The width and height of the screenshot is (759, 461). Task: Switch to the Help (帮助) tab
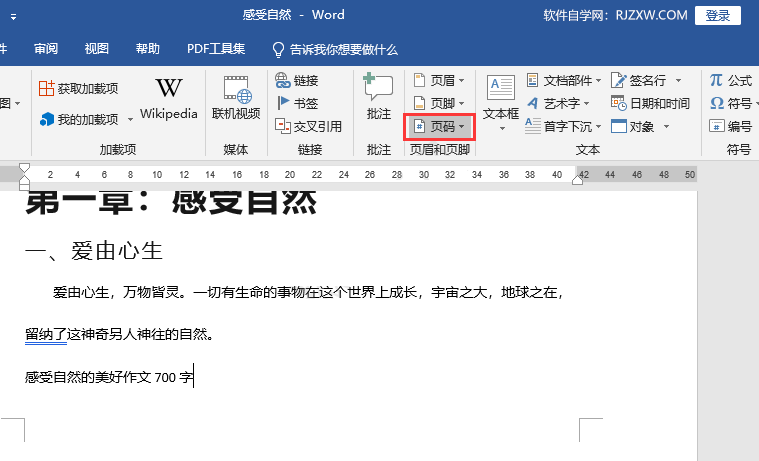(x=147, y=49)
